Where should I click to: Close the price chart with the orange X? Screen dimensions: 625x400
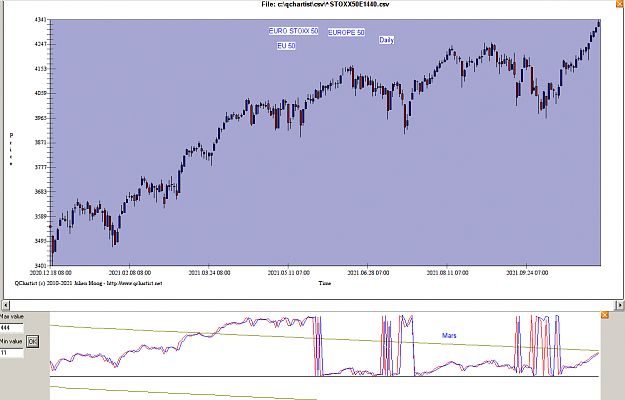click(622, 2)
